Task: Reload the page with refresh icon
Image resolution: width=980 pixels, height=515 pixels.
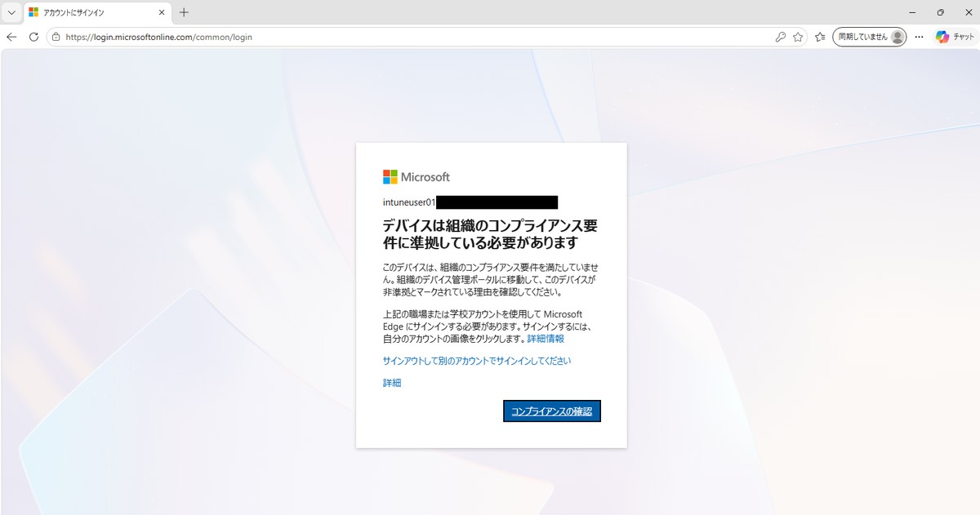Action: (x=33, y=37)
